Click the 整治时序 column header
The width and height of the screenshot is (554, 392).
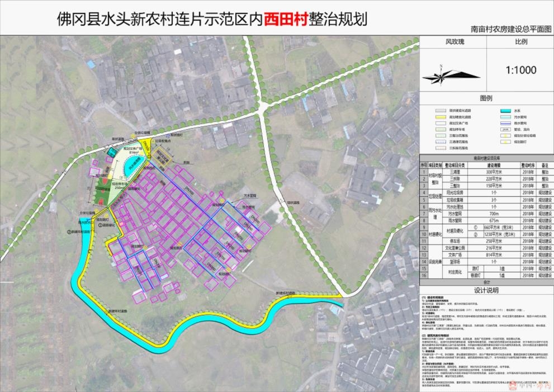pyautogui.click(x=528, y=166)
